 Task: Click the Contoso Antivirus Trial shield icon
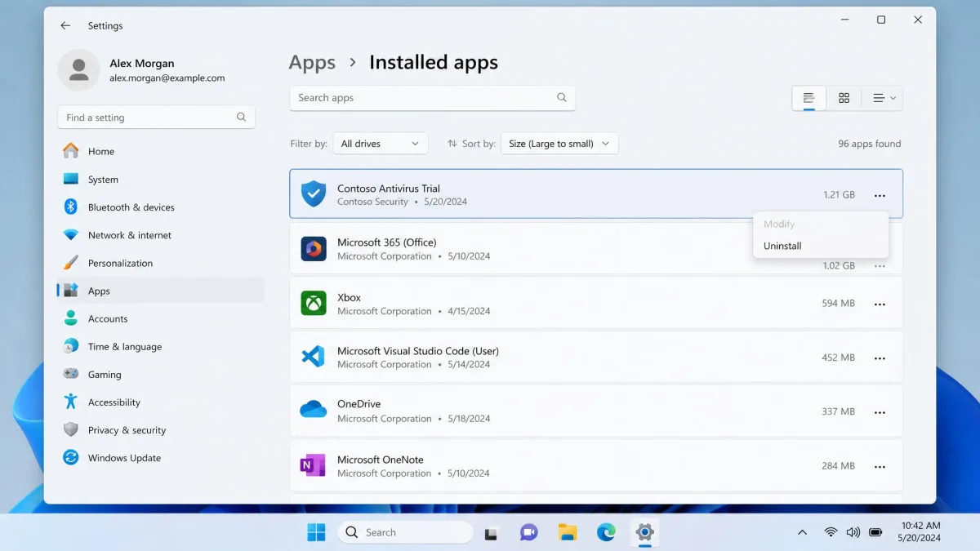[313, 194]
